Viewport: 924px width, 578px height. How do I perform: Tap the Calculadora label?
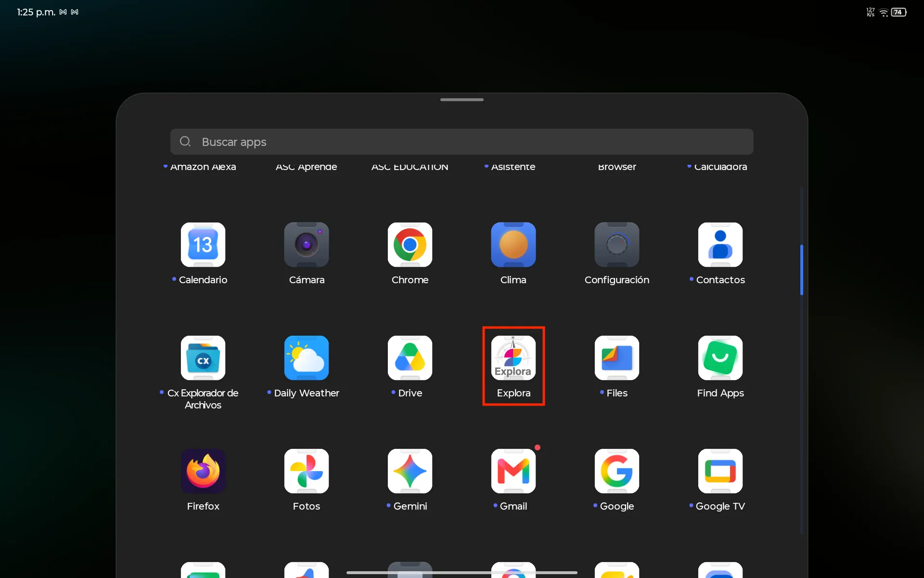(720, 167)
